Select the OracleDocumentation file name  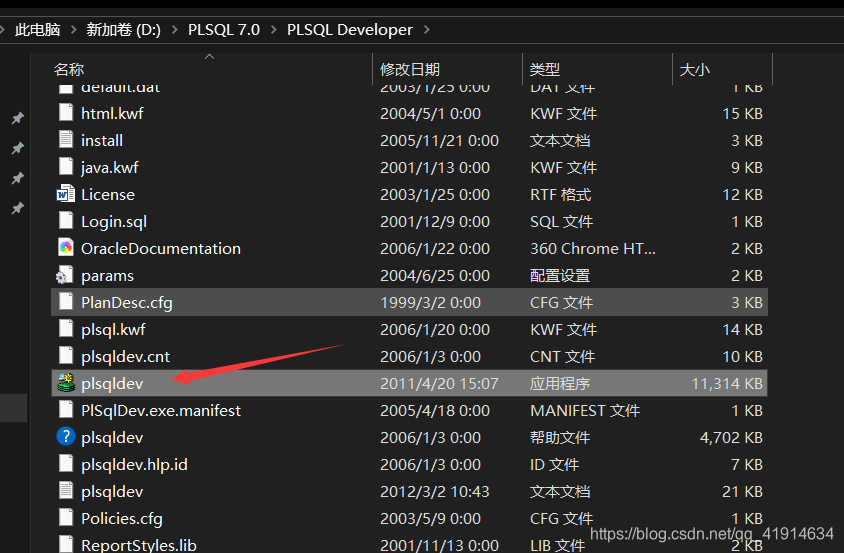[160, 248]
